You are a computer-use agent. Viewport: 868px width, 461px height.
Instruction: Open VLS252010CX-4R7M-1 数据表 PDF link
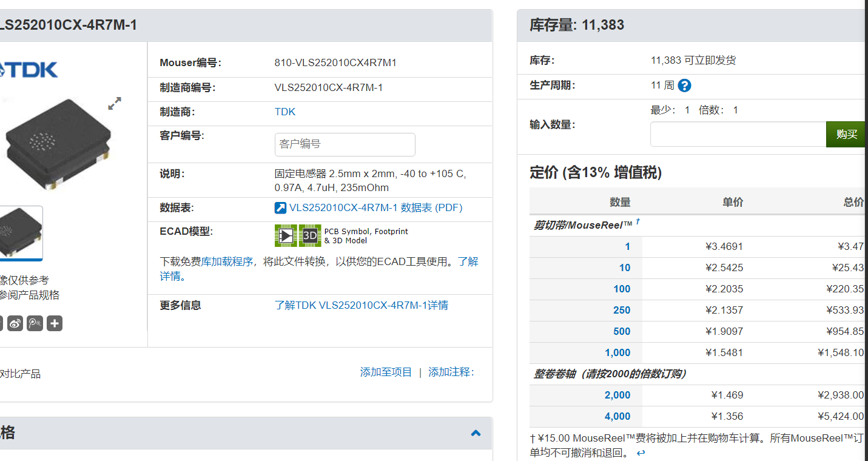pyautogui.click(x=376, y=208)
